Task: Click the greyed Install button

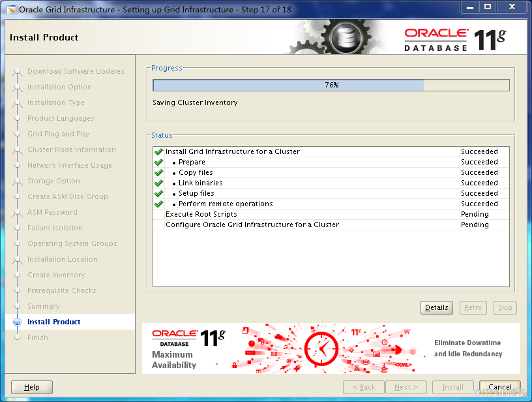Action: click(x=452, y=387)
